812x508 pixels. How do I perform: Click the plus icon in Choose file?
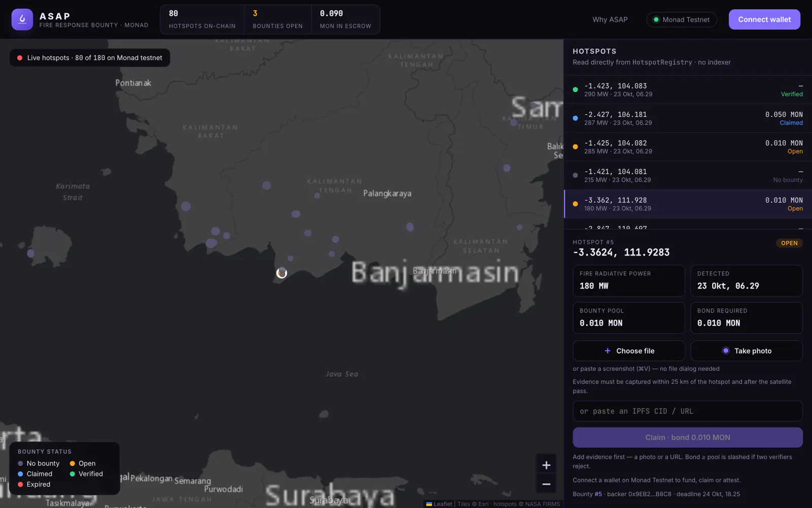pos(607,351)
